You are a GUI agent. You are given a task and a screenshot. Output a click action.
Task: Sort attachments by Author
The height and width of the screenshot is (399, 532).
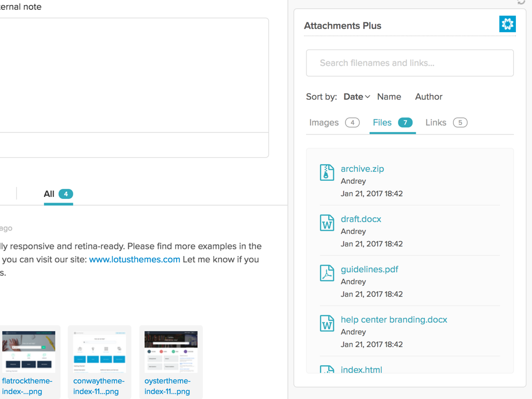pyautogui.click(x=429, y=97)
